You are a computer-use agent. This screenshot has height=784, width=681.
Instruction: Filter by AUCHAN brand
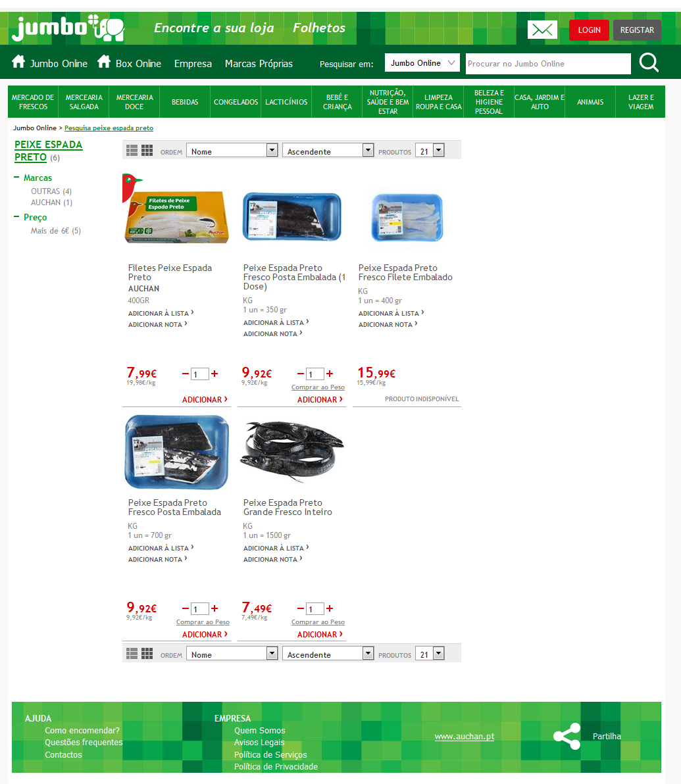[x=51, y=203]
